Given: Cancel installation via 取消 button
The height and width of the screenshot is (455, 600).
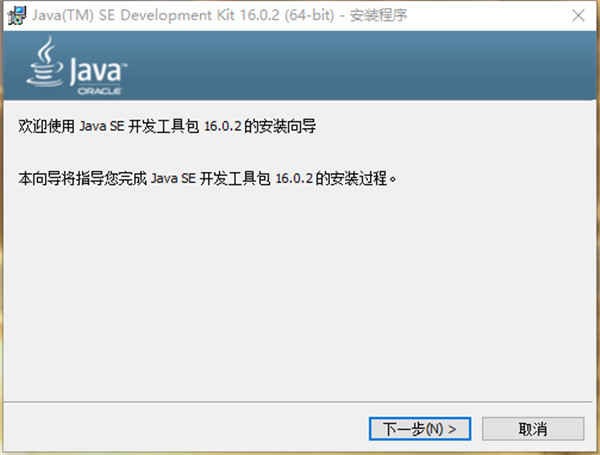Looking at the screenshot, I should pos(533,429).
